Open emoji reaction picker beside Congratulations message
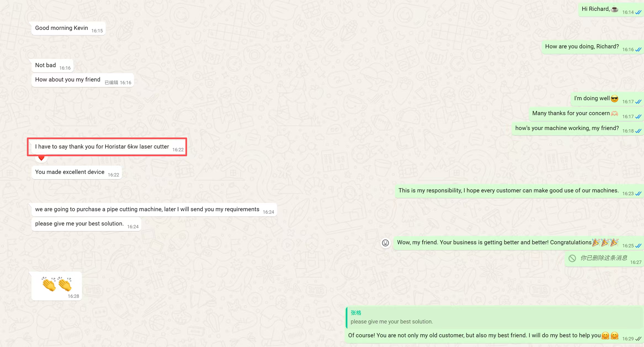This screenshot has height=347, width=644. tap(385, 243)
